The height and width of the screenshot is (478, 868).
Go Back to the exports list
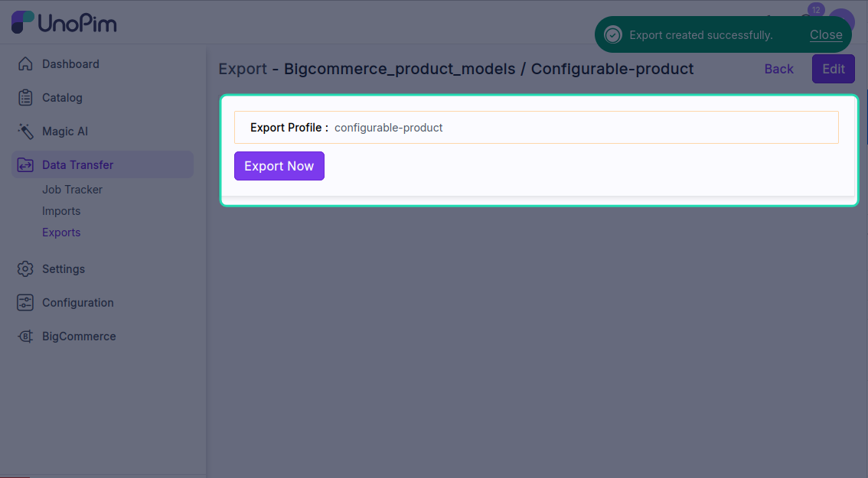(x=779, y=69)
